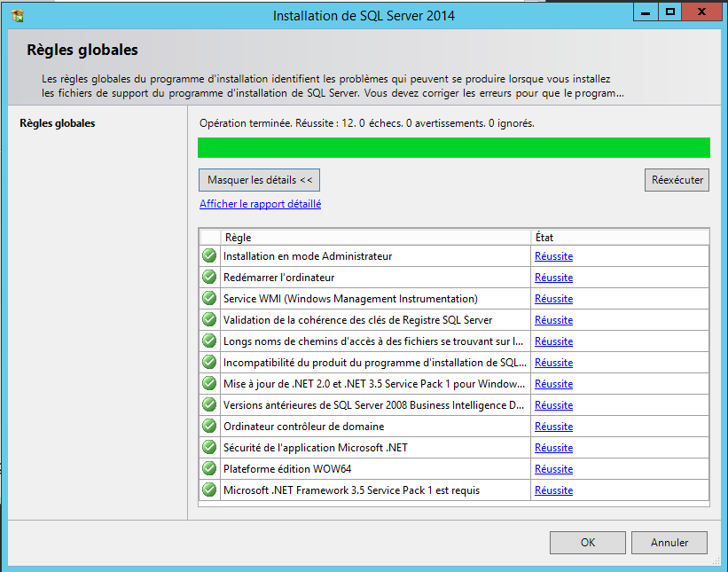
Task: Select rule text Ordinateur contrôleur de domaine
Action: coord(303,427)
